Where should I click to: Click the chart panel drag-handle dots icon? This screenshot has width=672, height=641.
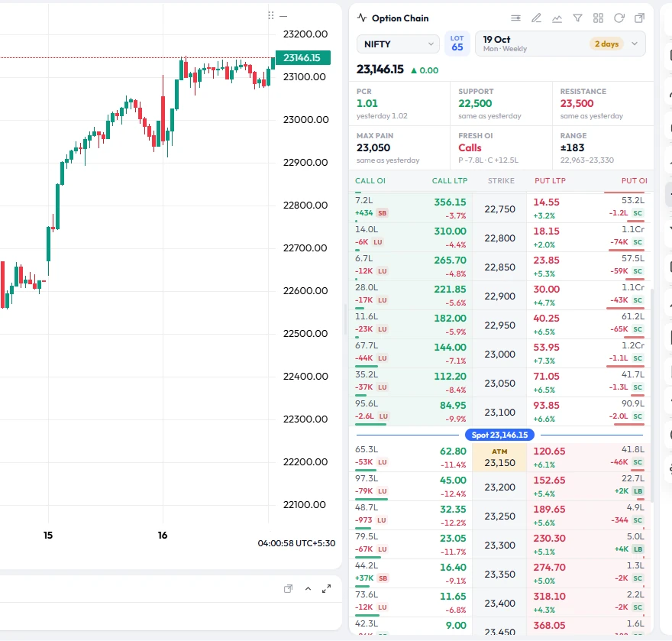pyautogui.click(x=270, y=15)
